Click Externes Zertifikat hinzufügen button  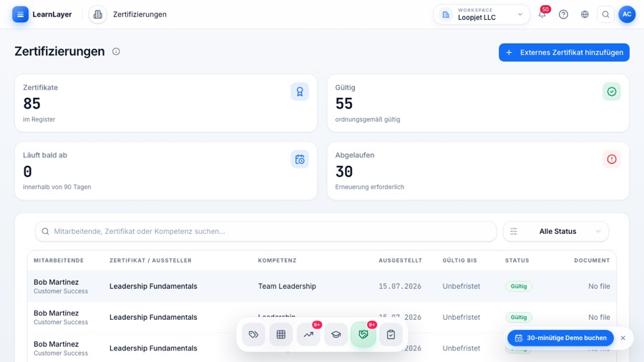coord(564,52)
